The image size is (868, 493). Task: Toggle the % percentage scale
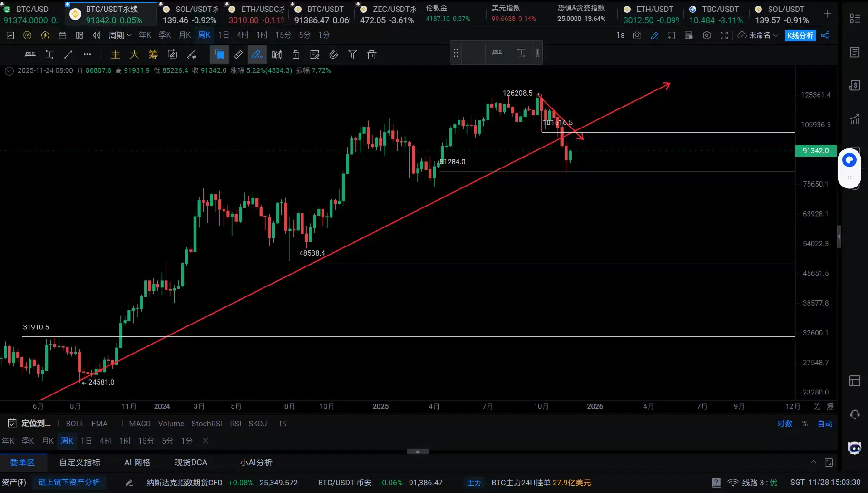point(805,424)
